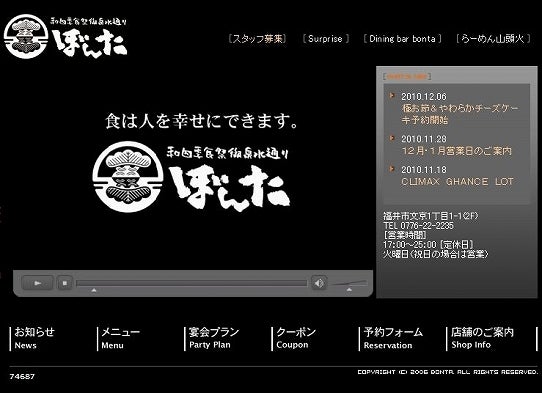Image resolution: width=542 pixels, height=393 pixels.
Task: Click the 火曜日(祝日の場合は営業) text
Action: point(436,254)
